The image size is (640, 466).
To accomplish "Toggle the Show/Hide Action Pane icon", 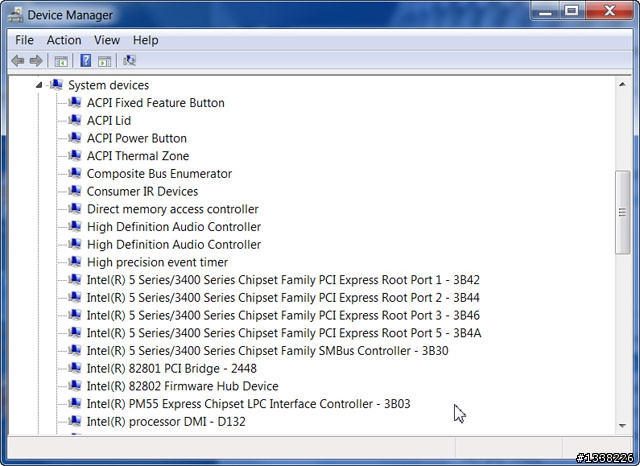I will pos(104,61).
